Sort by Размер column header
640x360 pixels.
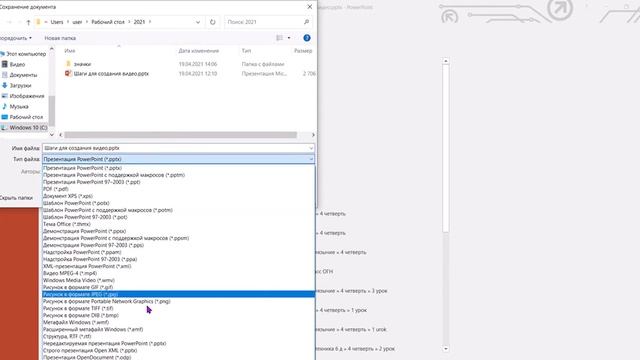click(303, 51)
